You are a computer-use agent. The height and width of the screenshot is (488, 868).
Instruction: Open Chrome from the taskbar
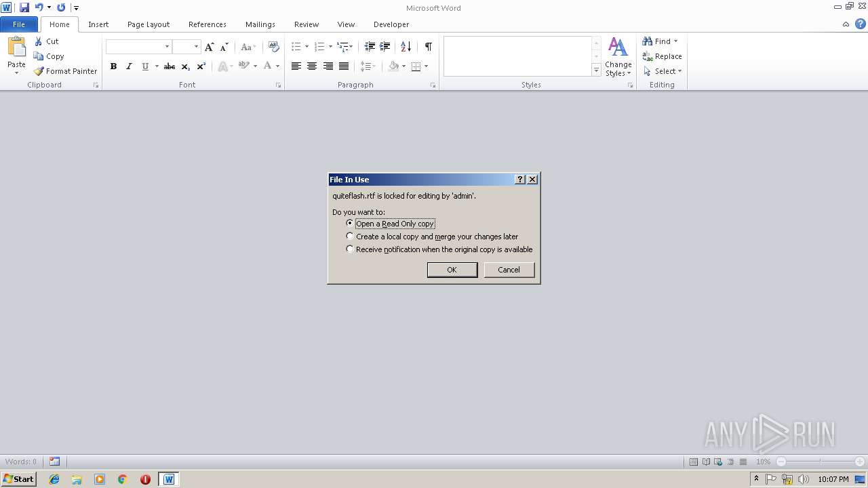tap(123, 479)
